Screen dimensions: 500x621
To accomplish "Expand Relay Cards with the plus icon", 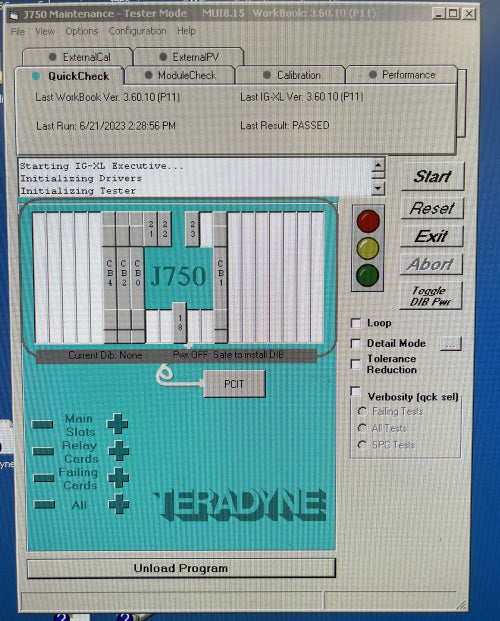I will pyautogui.click(x=118, y=451).
